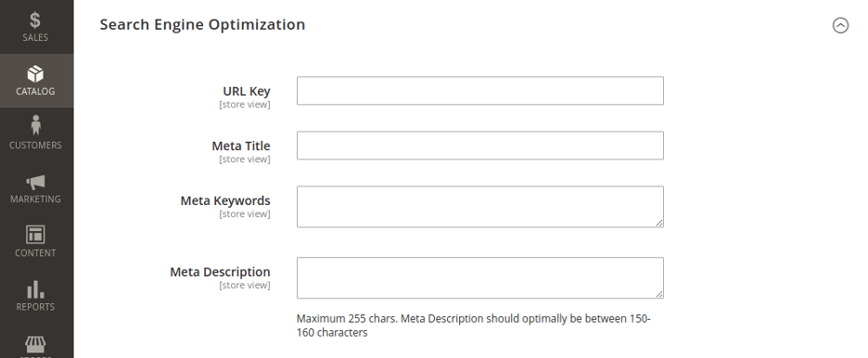Focus the URL Key input field
This screenshot has height=358, width=868.
[x=480, y=91]
